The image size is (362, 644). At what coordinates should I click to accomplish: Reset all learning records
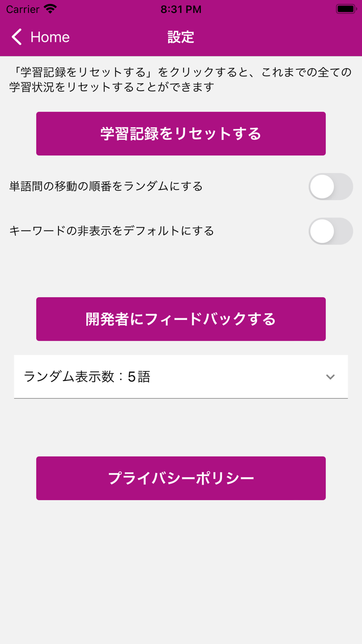click(x=180, y=133)
